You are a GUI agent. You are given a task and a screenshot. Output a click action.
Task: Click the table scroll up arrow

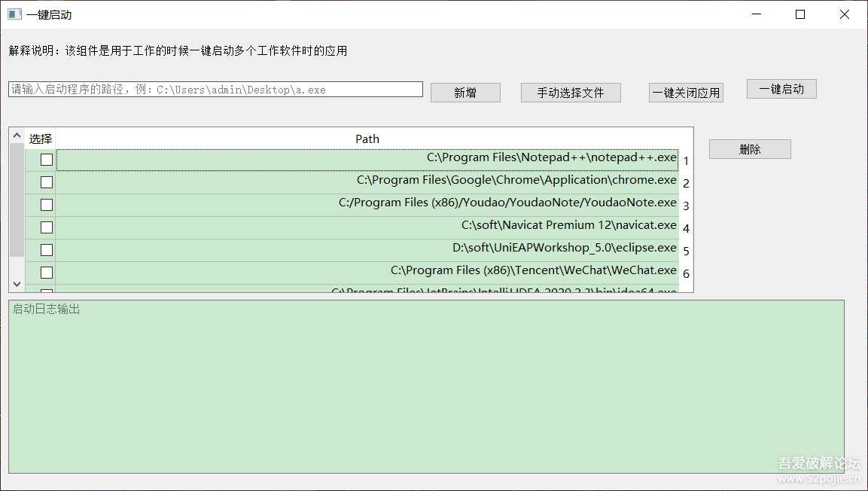17,136
